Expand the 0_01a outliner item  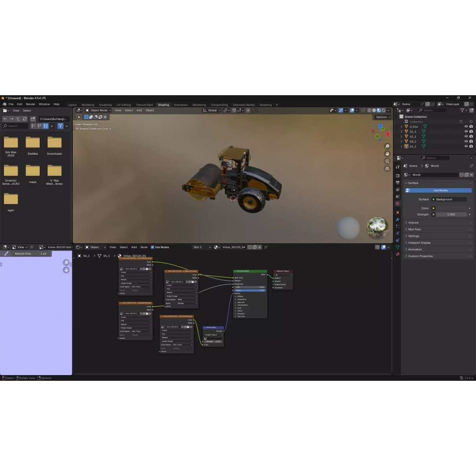click(402, 126)
